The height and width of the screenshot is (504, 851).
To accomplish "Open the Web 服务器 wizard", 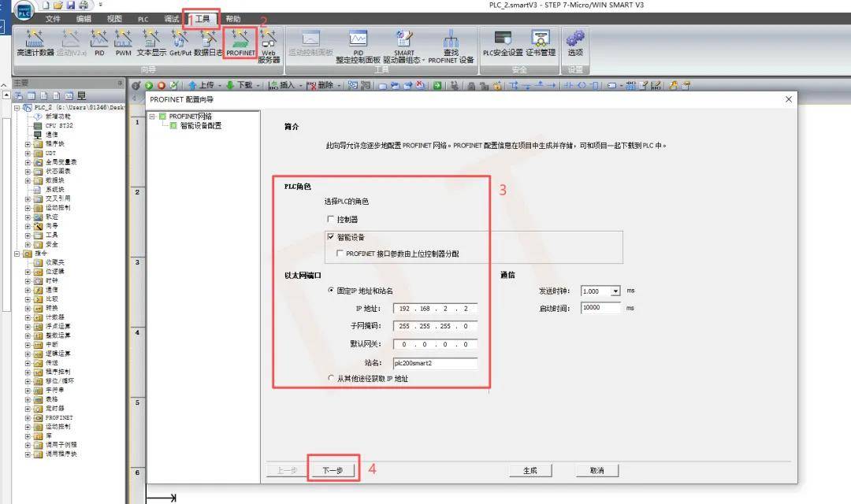I will pos(269,46).
